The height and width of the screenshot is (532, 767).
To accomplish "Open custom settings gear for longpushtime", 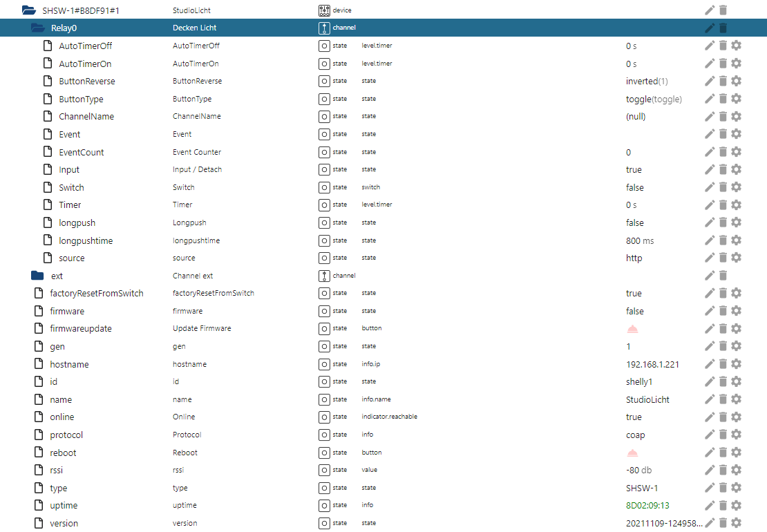I will pyautogui.click(x=737, y=240).
